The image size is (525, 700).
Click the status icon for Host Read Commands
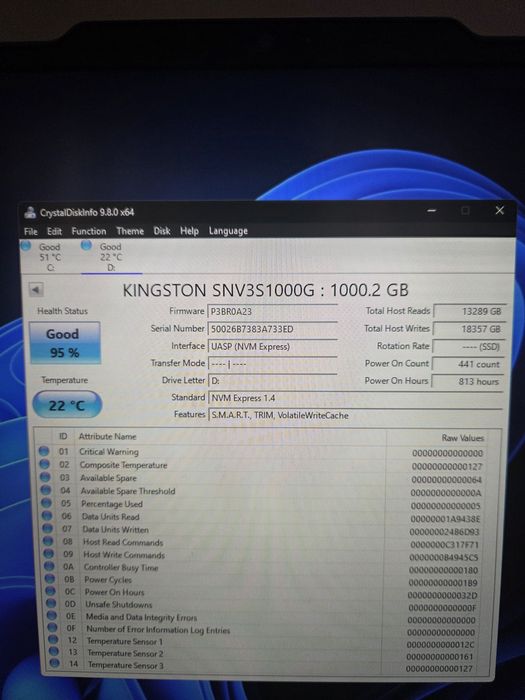coord(48,541)
